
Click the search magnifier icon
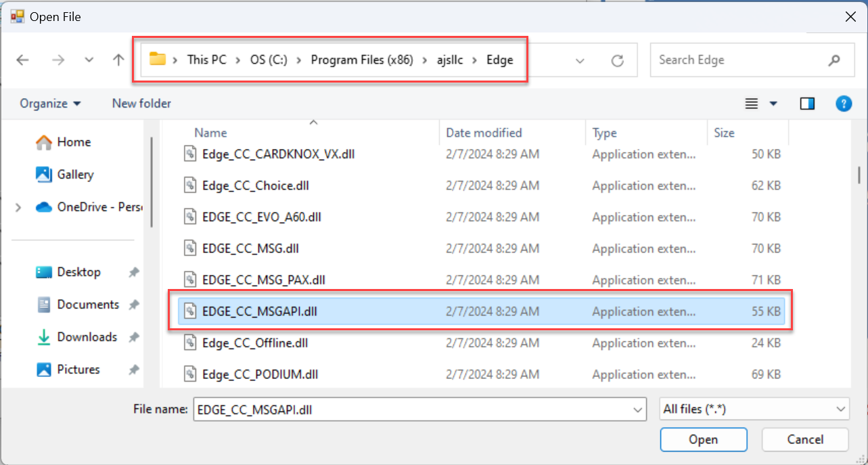(833, 60)
